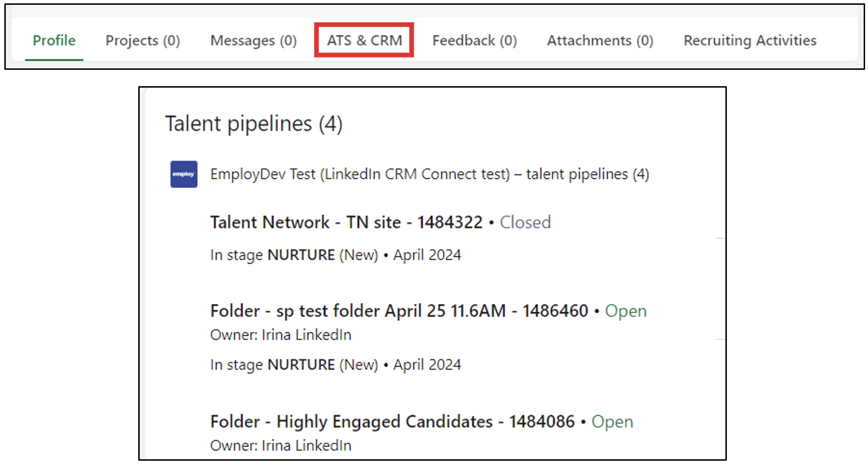Screen dimensions: 868x466
Task: Open Folder - sp test folder April 25
Action: [x=399, y=311]
